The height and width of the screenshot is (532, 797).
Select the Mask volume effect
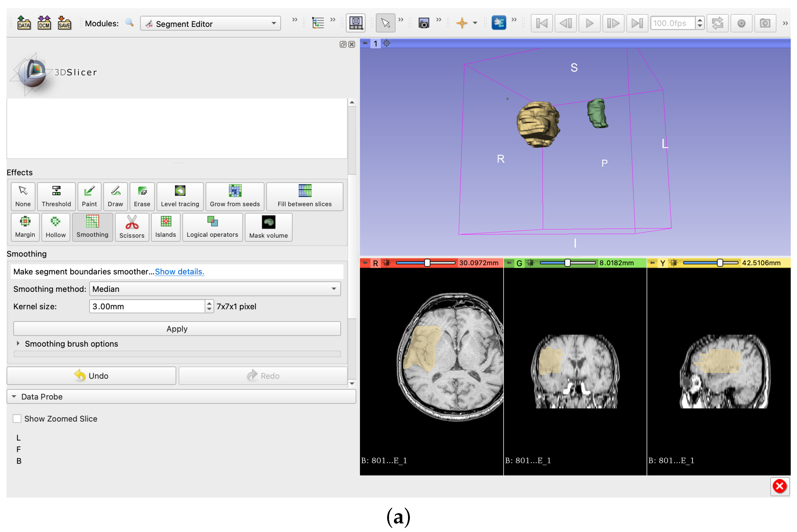(x=268, y=227)
